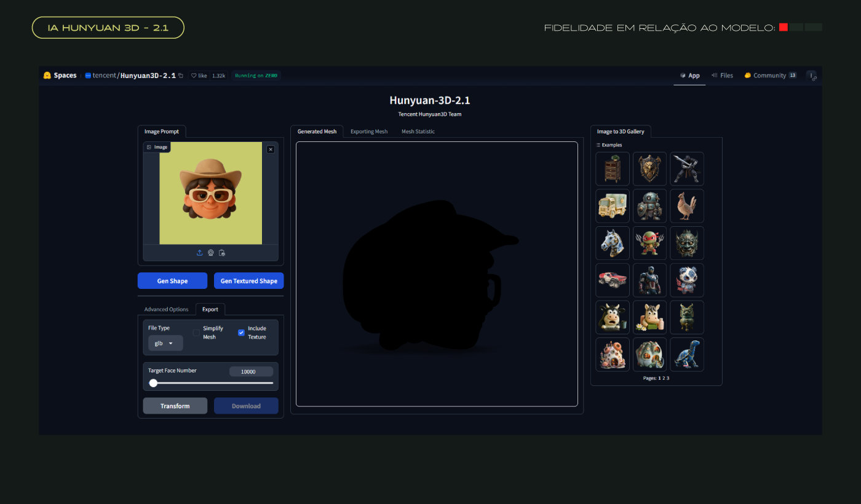Viewport: 861px width, 504px height.
Task: Select the Image to 3D Gallery tab
Action: [621, 132]
